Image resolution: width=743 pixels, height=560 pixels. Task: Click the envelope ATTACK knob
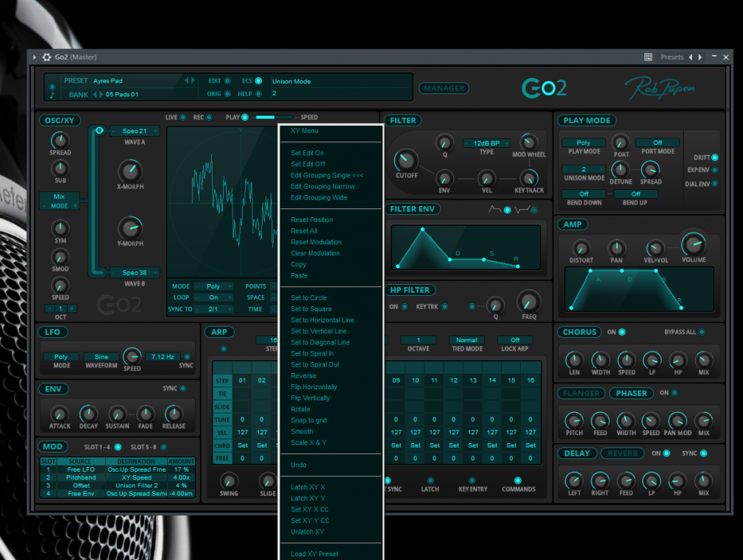coord(60,414)
